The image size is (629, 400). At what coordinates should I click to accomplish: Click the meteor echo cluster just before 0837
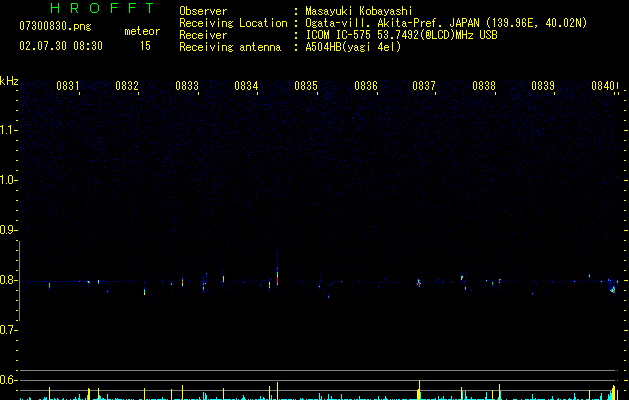(419, 283)
